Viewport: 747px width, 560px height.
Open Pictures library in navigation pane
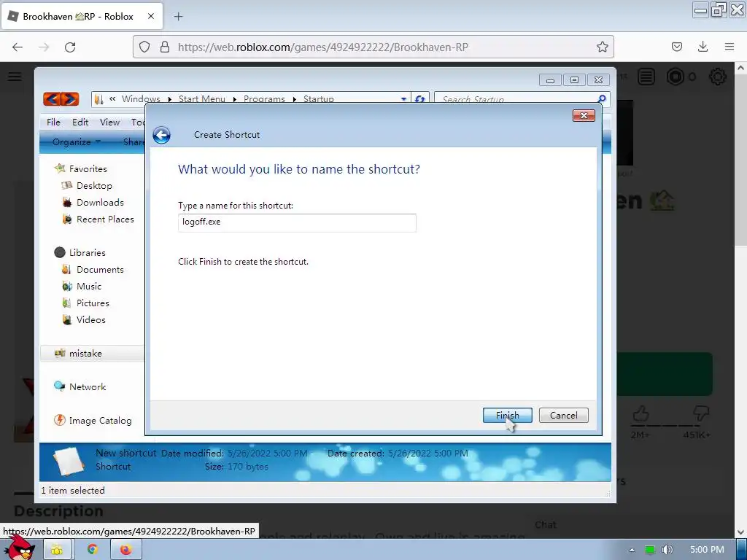pos(93,303)
